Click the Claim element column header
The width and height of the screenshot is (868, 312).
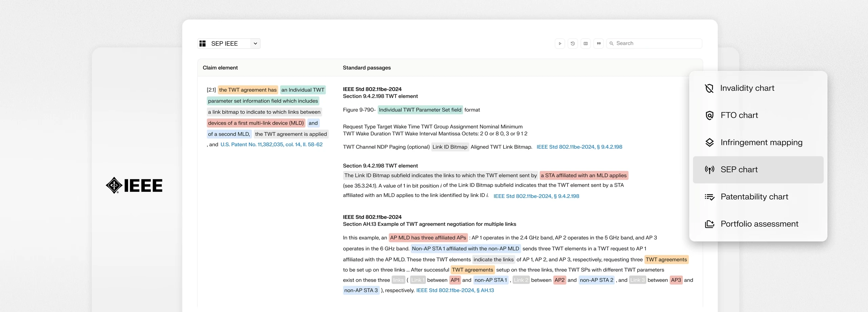pos(220,68)
